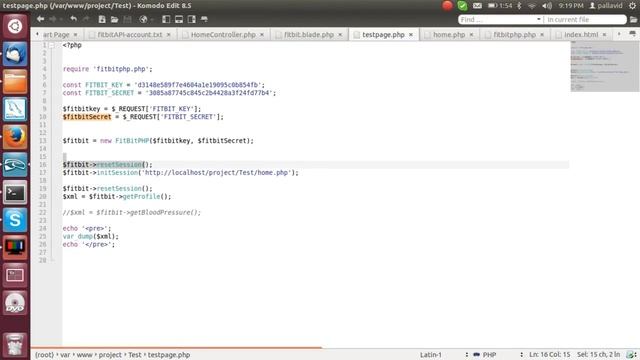
Task: Open the volume indicator in top panel
Action: pos(547,6)
